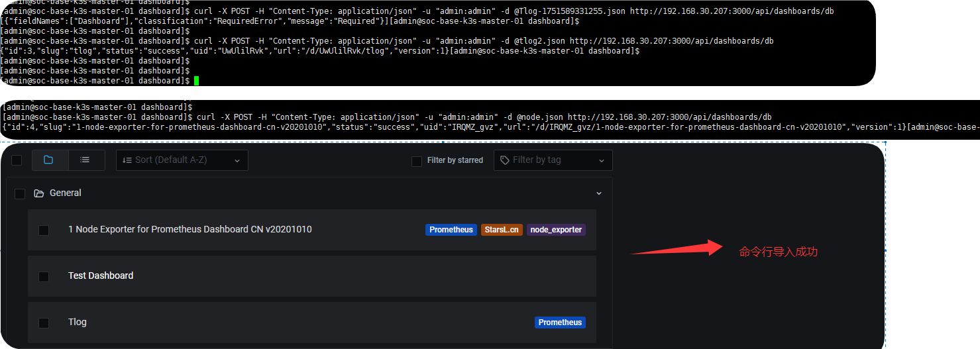This screenshot has height=349, width=980.
Task: Click Prometheus tag on Tlog row
Action: point(560,323)
